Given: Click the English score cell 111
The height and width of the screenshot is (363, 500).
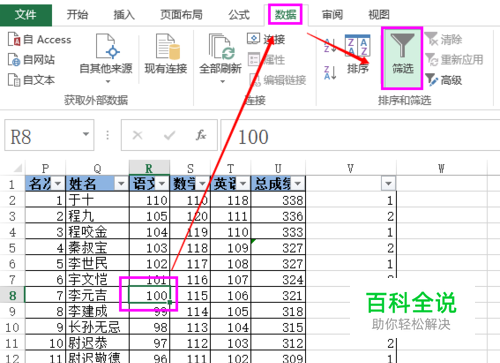Looking at the screenshot, I should (231, 216).
